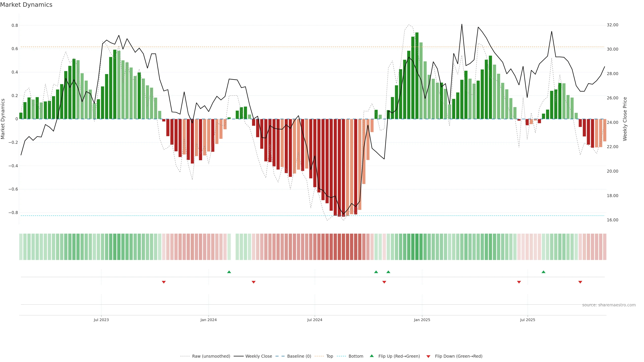Toggle the Baseline (0) legend entry
Screen dimensions: 644x362
(299, 356)
